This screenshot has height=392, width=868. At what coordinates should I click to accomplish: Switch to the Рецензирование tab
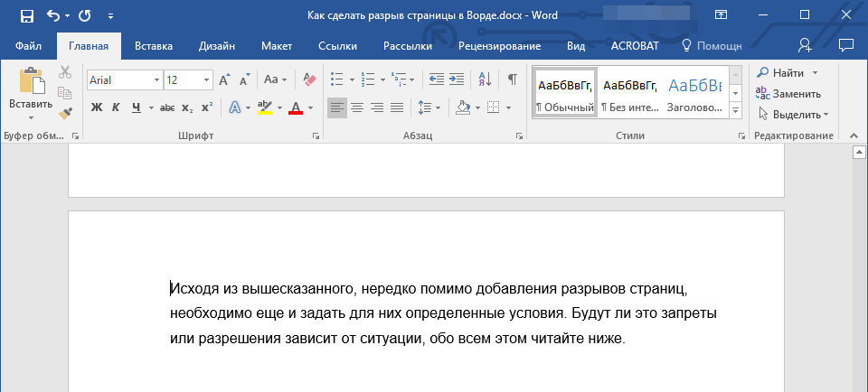[x=499, y=45]
